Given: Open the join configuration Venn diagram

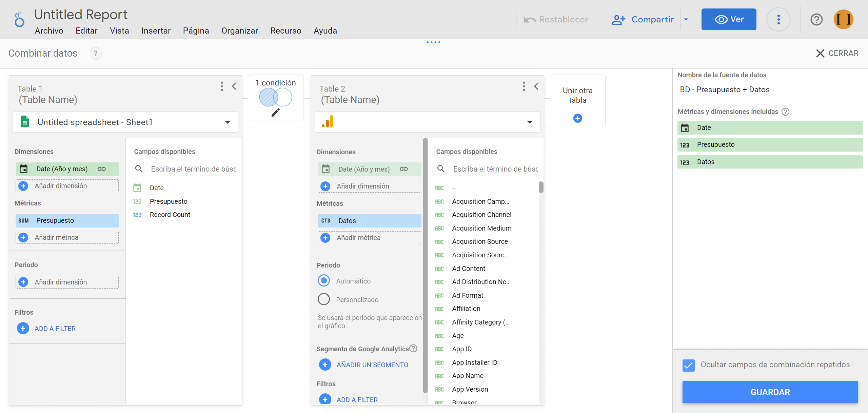Looking at the screenshot, I should (276, 97).
